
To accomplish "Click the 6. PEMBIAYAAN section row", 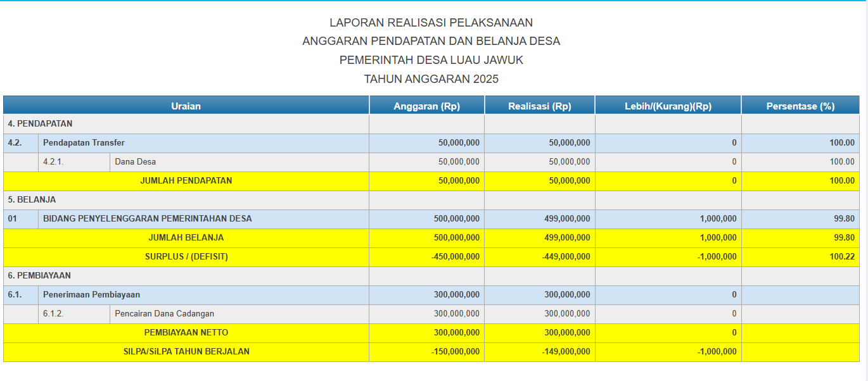I will 39,276.
